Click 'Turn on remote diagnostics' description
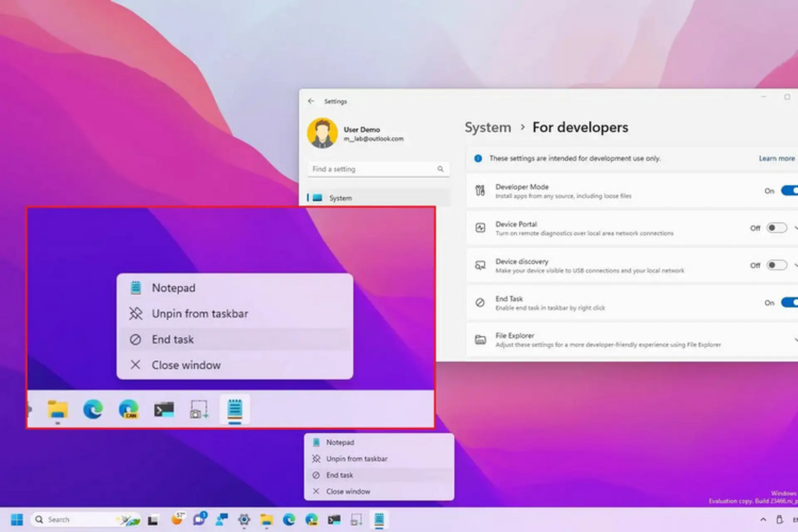 click(584, 234)
